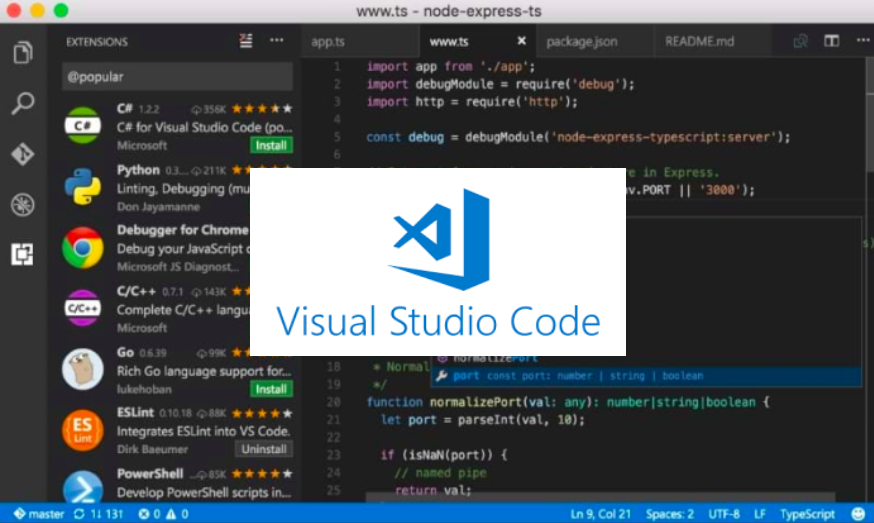Click the Python extension logo
Image resolution: width=874 pixels, height=523 pixels.
[x=82, y=186]
